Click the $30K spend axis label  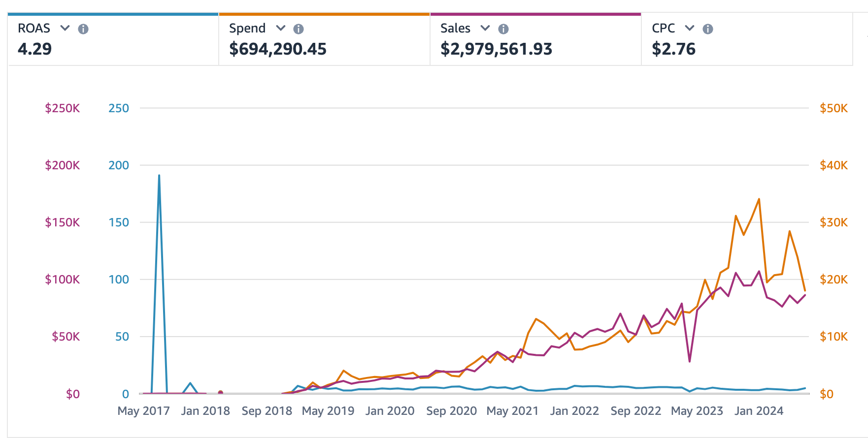(x=834, y=222)
